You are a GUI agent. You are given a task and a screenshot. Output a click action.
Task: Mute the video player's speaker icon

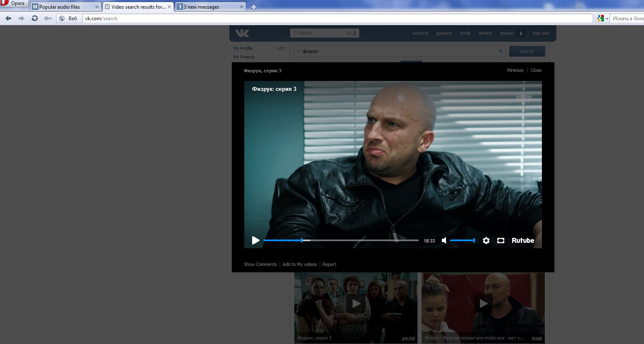(x=444, y=240)
